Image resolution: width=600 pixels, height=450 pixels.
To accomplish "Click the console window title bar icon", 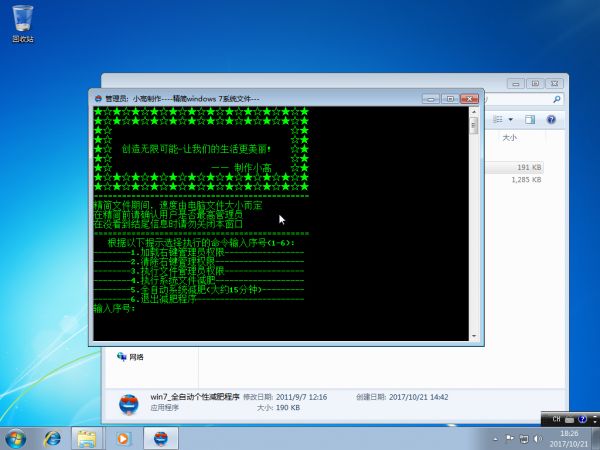I will 98,99.
